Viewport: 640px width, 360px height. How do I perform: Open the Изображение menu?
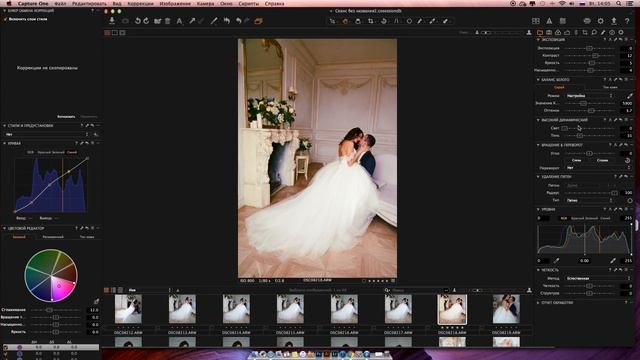[175, 4]
